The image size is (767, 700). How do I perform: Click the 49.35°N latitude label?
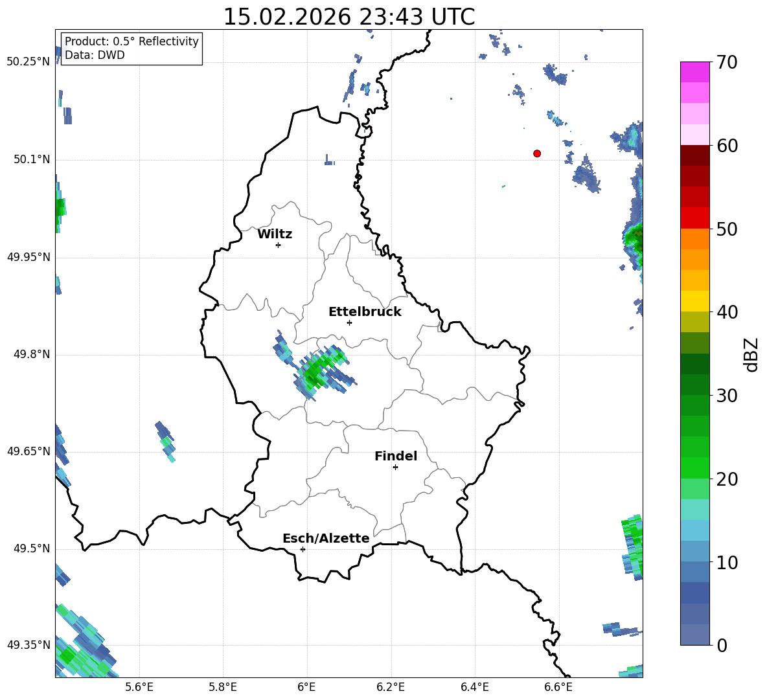29,645
